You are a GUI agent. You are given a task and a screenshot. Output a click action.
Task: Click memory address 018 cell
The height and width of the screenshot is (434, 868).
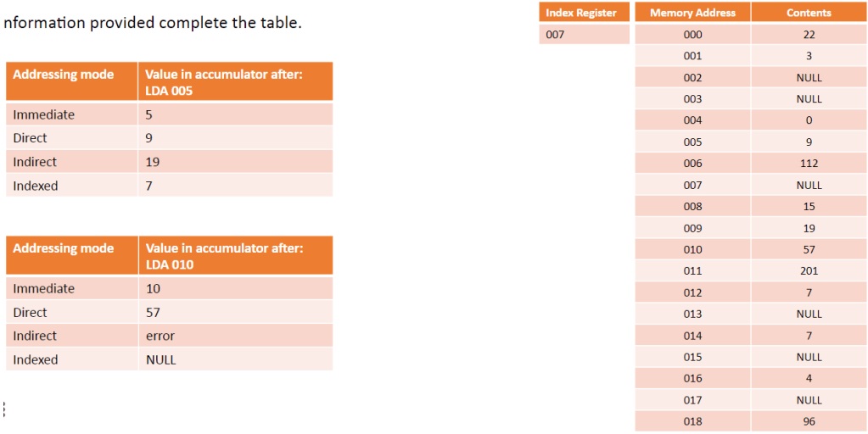692,421
